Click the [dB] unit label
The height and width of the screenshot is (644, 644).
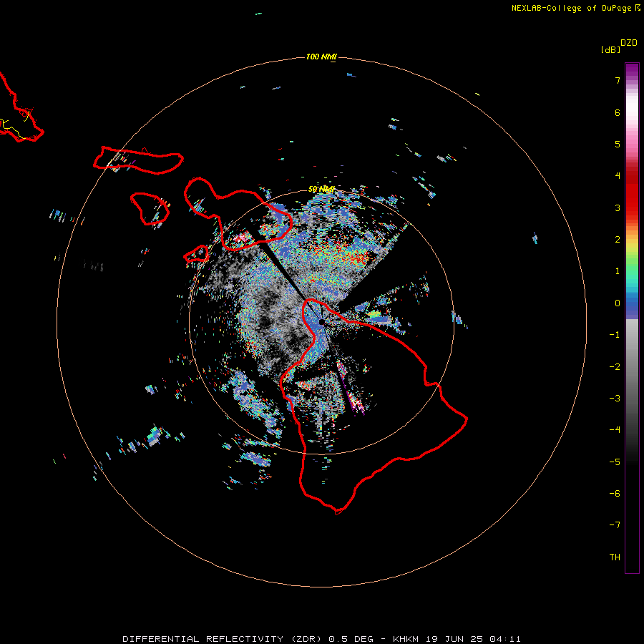pyautogui.click(x=610, y=50)
